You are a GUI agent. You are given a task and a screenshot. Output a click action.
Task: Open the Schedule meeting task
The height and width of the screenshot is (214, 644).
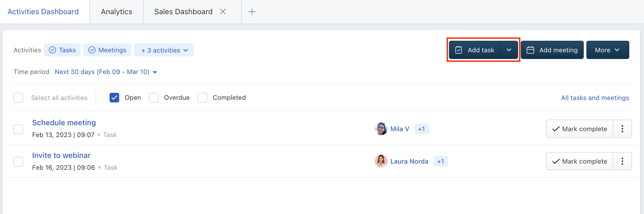[64, 123]
